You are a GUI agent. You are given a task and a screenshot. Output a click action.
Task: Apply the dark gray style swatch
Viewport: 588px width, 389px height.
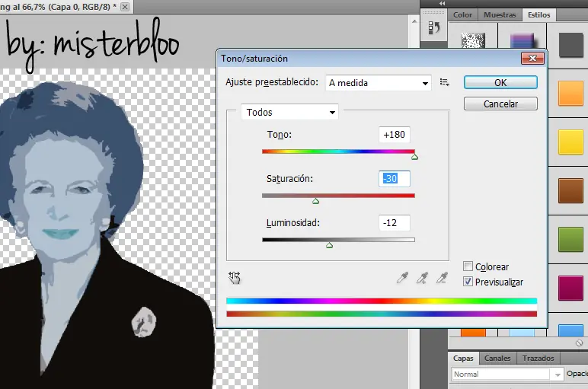point(571,45)
